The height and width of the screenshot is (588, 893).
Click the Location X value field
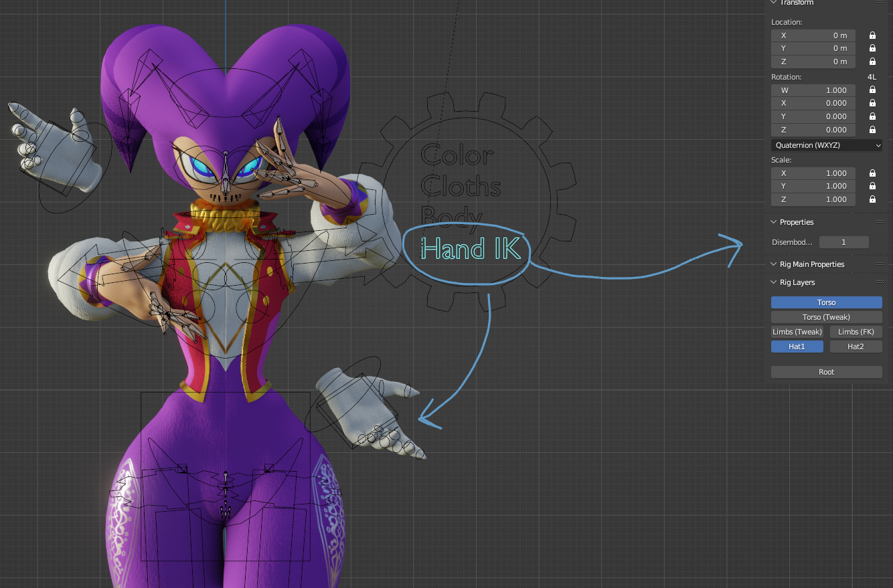click(x=813, y=35)
